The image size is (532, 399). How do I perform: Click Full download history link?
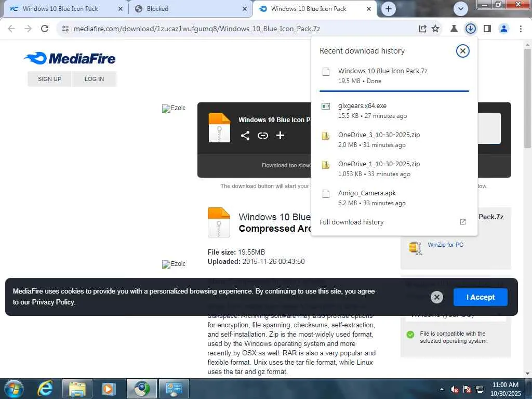[352, 222]
